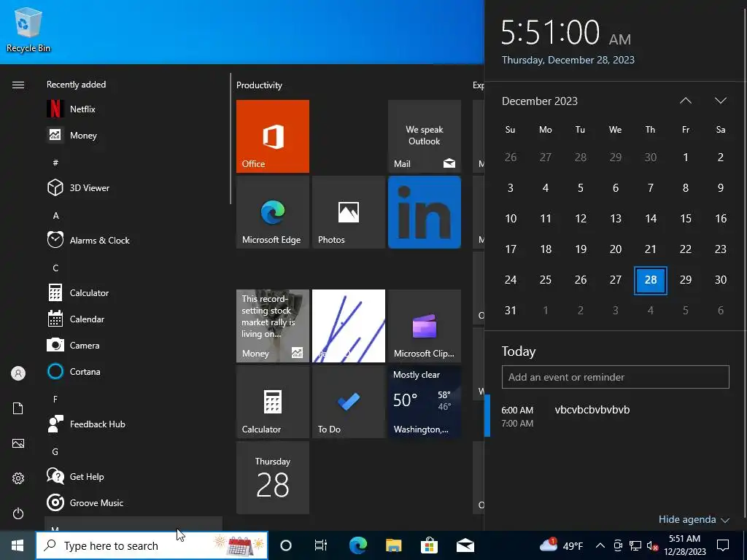The image size is (747, 560).
Task: Open the Office tile
Action: tap(273, 136)
